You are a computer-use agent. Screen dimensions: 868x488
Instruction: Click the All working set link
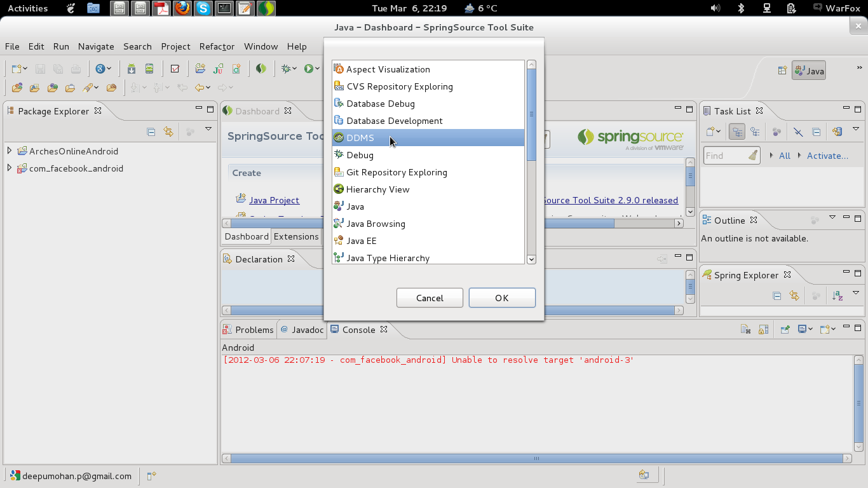pyautogui.click(x=785, y=156)
